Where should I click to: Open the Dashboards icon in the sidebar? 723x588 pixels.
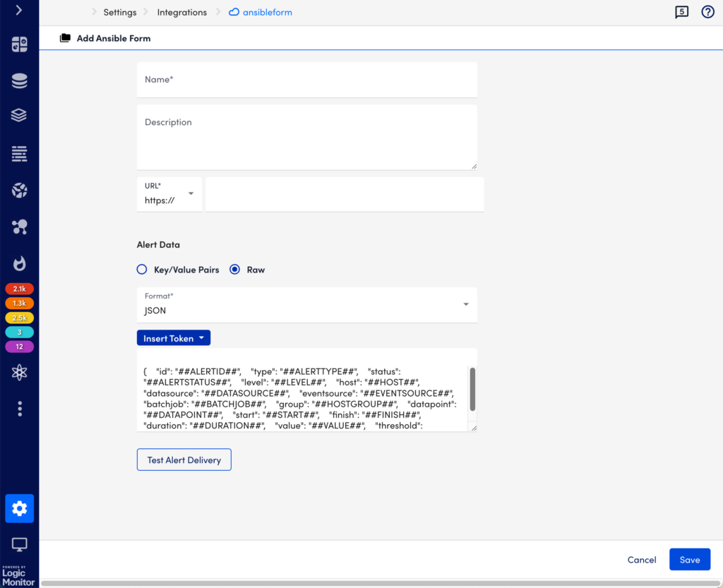(x=19, y=44)
